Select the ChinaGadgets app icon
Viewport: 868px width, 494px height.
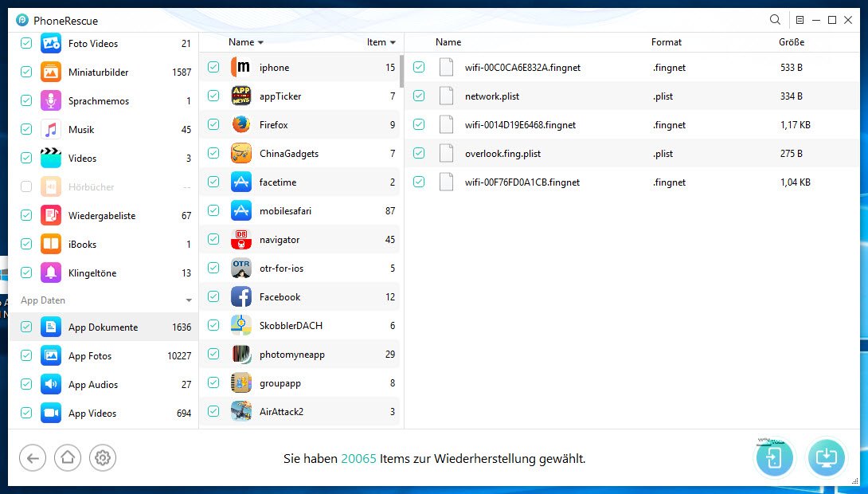click(241, 154)
